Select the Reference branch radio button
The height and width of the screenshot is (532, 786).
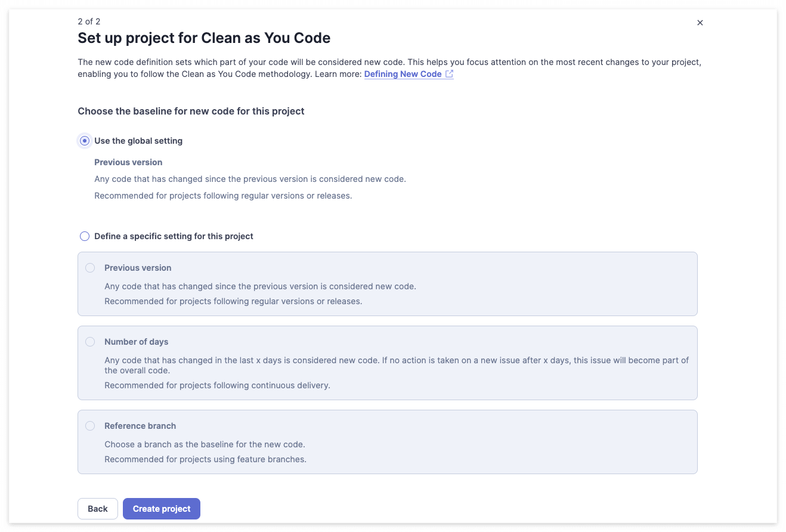tap(90, 426)
